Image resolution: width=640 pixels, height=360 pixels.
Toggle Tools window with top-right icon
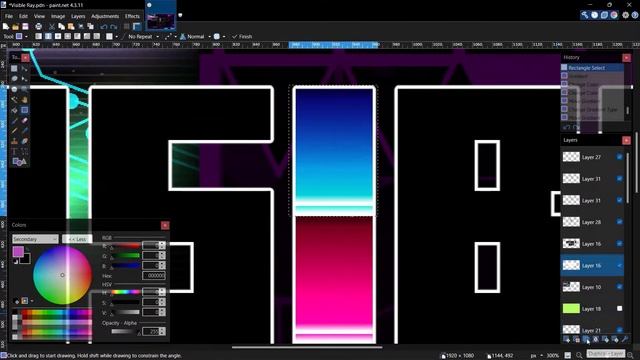click(x=584, y=15)
